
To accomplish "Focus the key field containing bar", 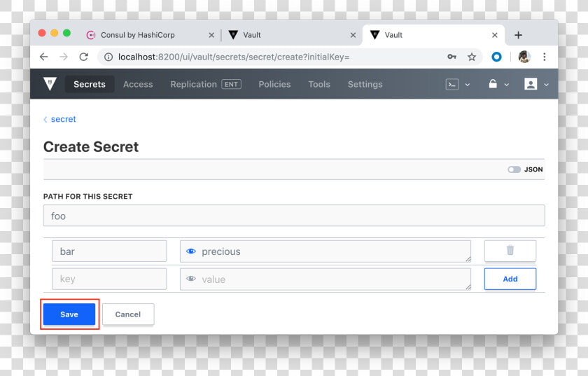I will point(109,251).
